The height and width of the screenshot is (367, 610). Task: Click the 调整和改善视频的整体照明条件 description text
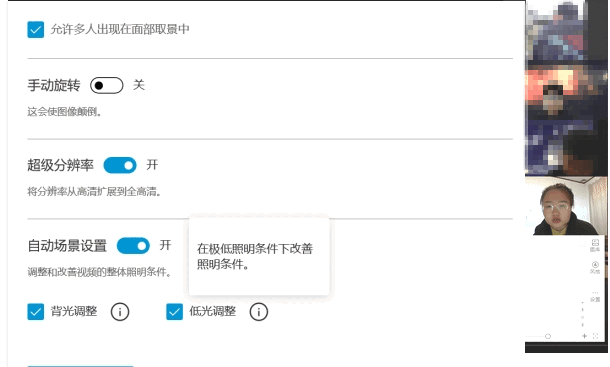pos(100,272)
